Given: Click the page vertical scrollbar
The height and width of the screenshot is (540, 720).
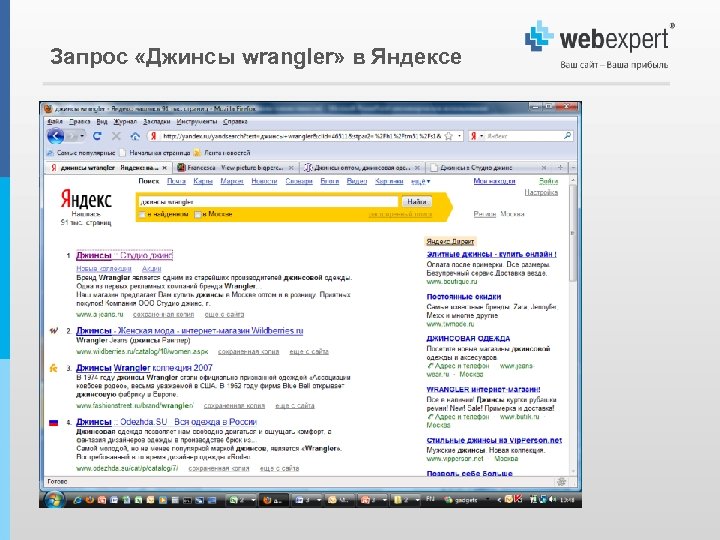Looking at the screenshot, I should pyautogui.click(x=572, y=325).
